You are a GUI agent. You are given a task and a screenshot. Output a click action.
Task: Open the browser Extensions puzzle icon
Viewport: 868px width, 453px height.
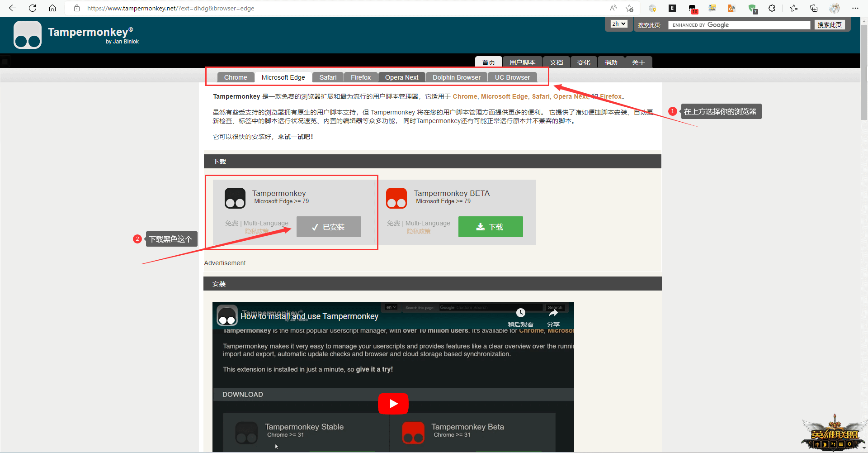772,8
